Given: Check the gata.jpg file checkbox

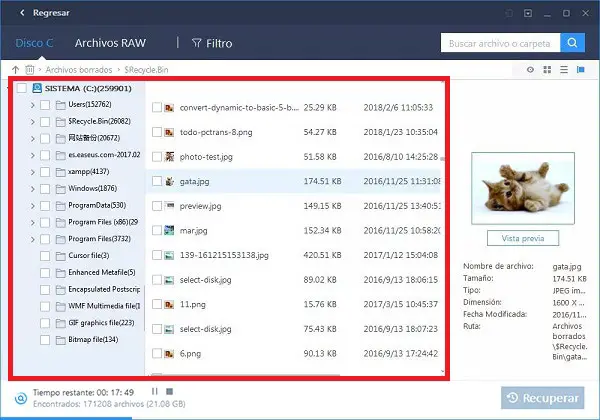Looking at the screenshot, I should pos(157,181).
